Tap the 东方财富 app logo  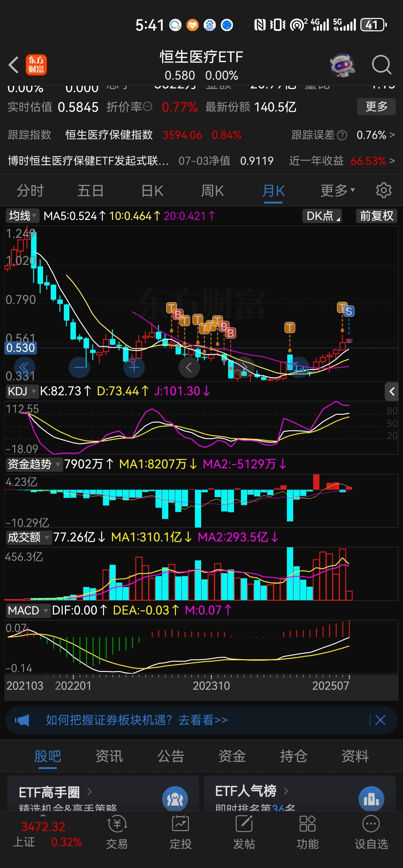coord(36,65)
